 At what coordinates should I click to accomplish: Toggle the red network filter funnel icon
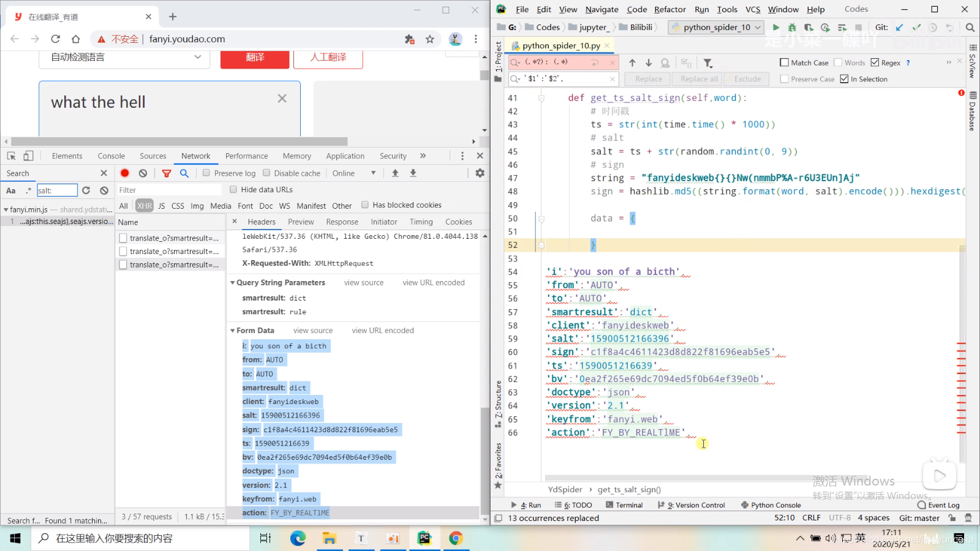pos(167,173)
